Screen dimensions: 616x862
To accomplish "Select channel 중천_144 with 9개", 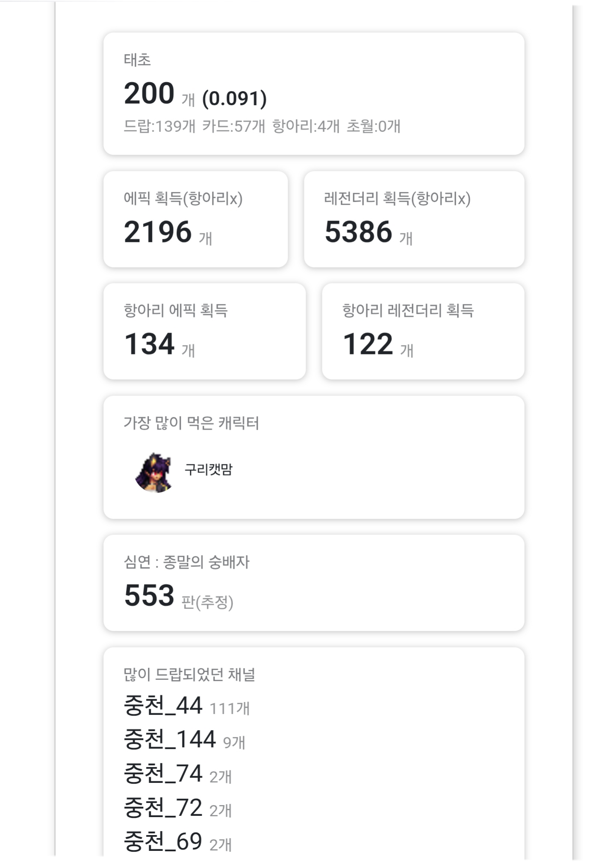I will tap(185, 740).
